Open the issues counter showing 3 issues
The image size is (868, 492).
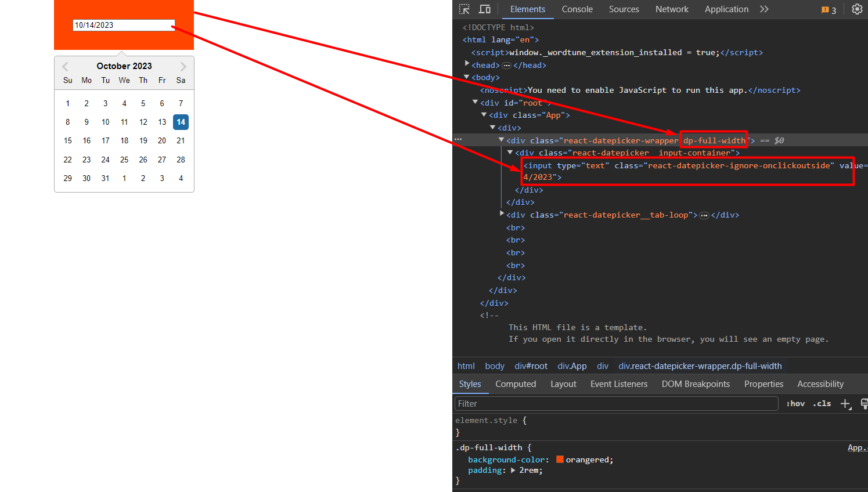coord(827,10)
